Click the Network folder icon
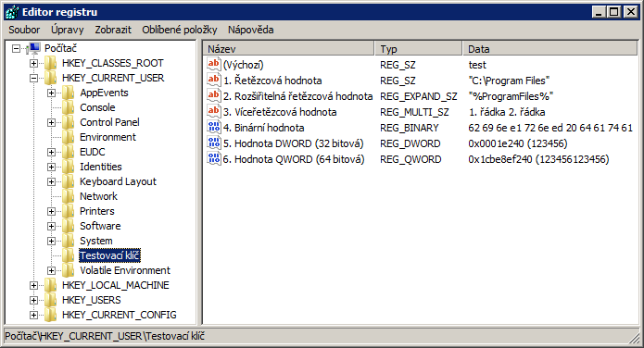The width and height of the screenshot is (644, 348). coord(69,196)
